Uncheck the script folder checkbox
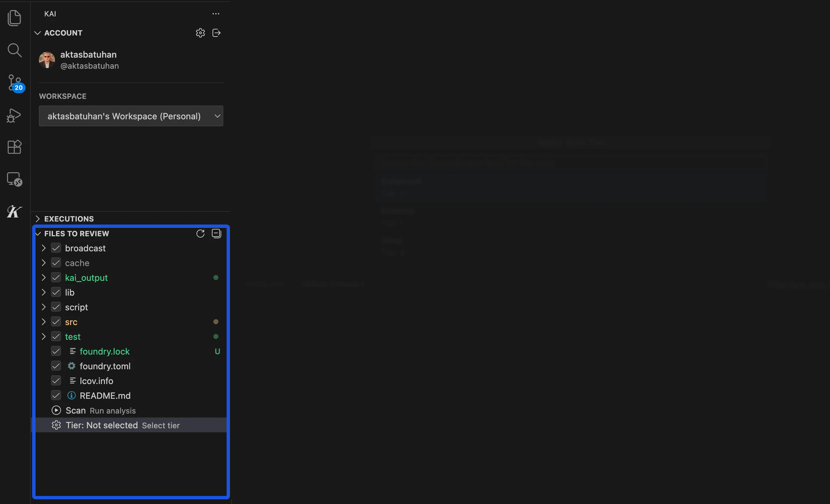The image size is (830, 504). click(56, 307)
